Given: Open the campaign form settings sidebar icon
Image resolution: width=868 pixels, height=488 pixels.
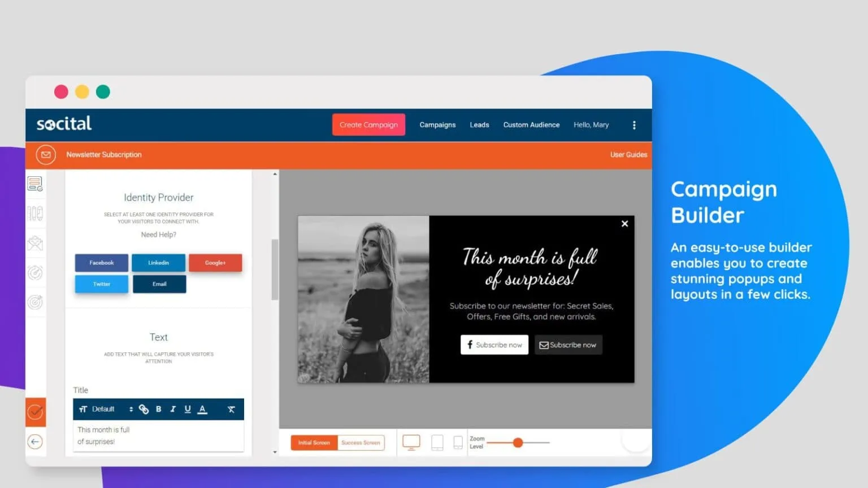Looking at the screenshot, I should tap(35, 184).
